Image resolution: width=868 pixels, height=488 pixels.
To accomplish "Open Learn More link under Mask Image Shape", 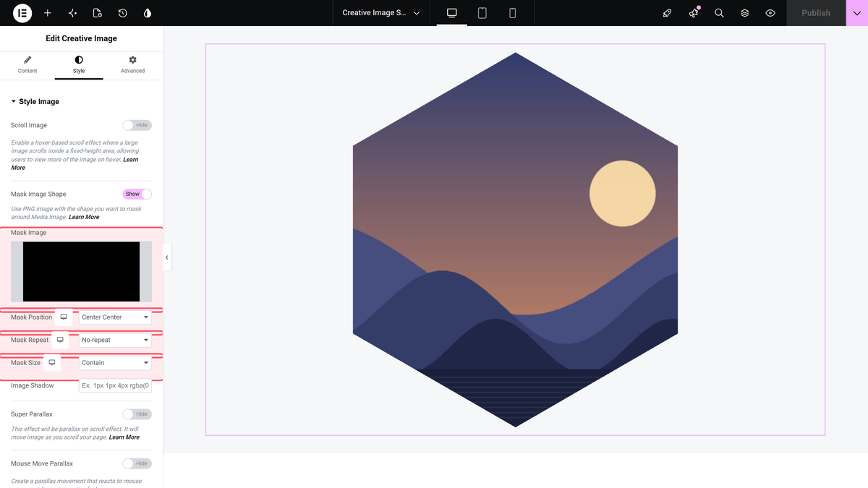I will (84, 217).
